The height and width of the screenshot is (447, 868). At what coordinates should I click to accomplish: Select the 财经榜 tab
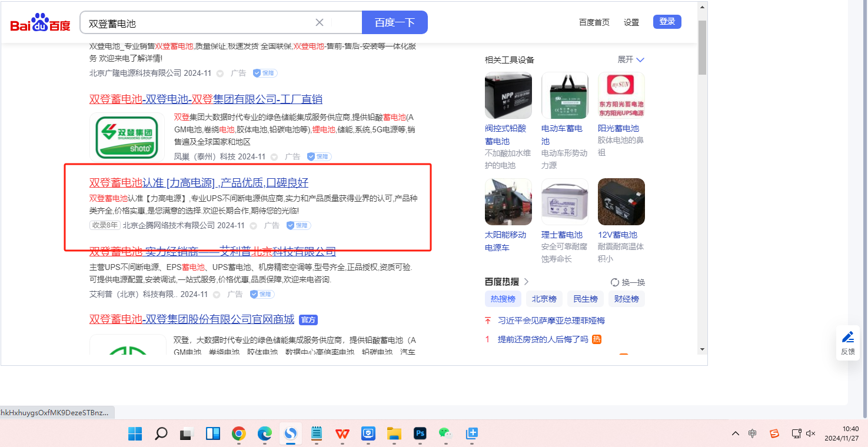click(626, 299)
